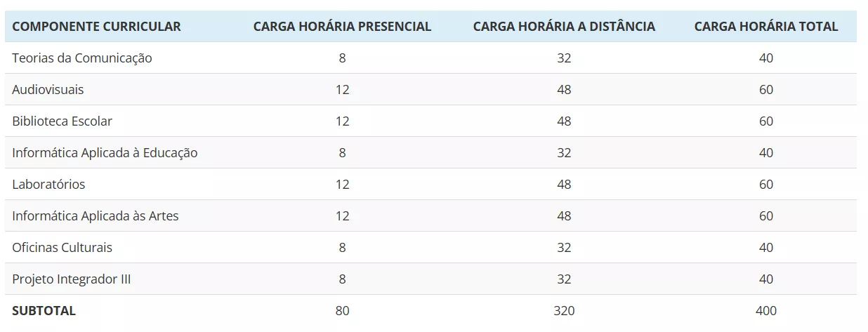Select the Teorias da Comunicação row label
This screenshot has width=868, height=332.
82,58
